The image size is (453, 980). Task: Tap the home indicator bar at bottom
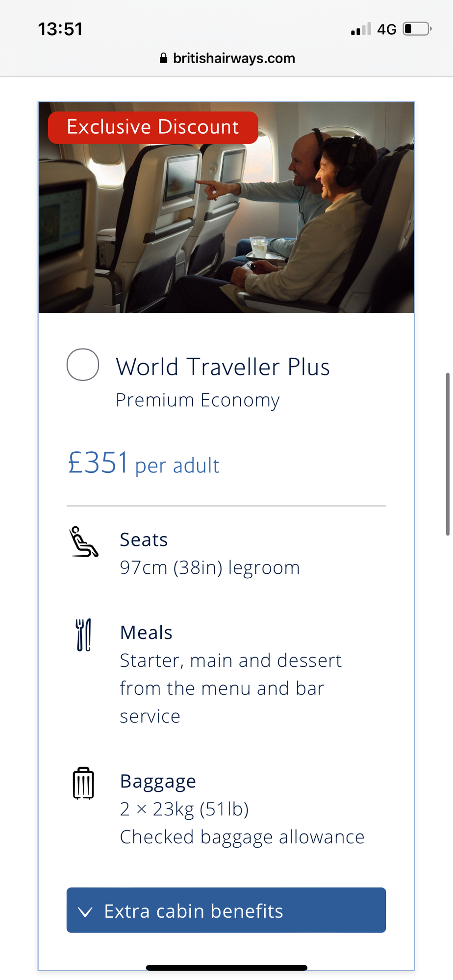click(226, 968)
